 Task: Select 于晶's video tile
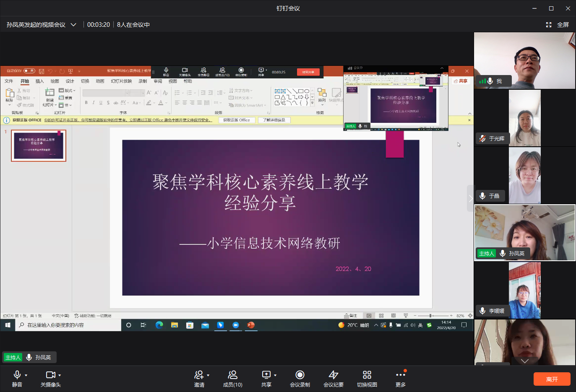[x=524, y=175]
